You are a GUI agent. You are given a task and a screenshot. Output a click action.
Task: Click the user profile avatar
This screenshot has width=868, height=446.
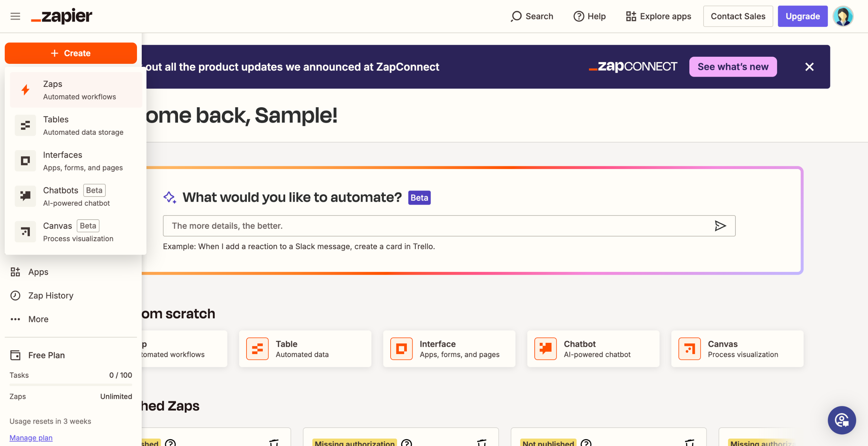tap(843, 16)
